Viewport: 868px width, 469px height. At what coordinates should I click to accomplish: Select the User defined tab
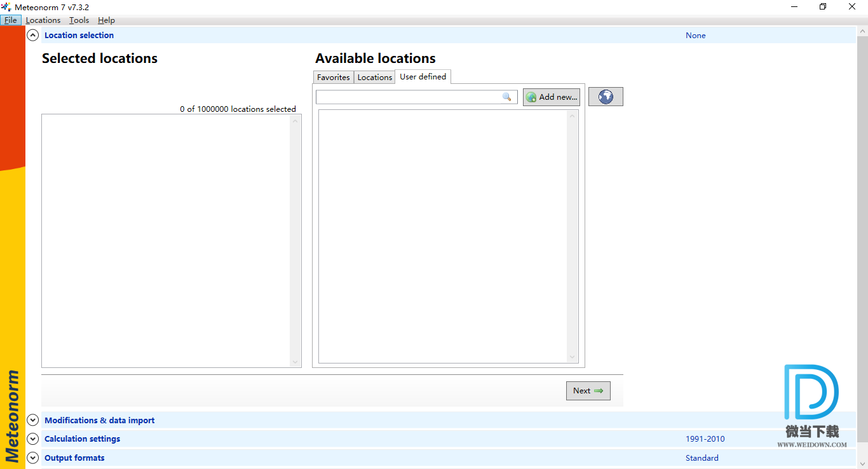click(x=423, y=77)
